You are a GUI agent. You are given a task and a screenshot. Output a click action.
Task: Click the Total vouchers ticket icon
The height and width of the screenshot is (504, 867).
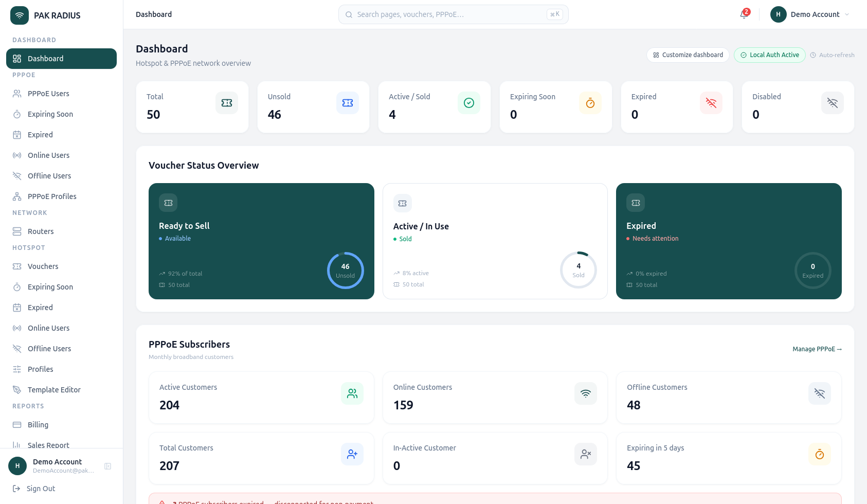click(x=227, y=103)
